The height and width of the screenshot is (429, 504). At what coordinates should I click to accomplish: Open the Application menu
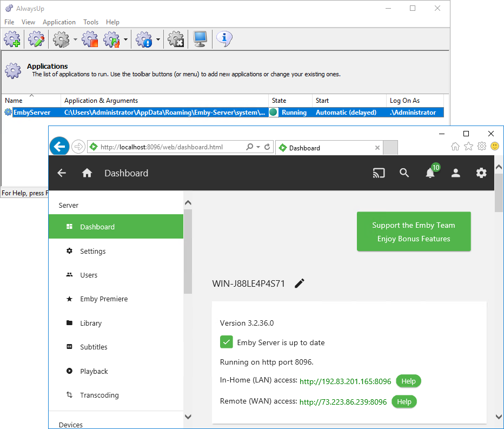[59, 22]
